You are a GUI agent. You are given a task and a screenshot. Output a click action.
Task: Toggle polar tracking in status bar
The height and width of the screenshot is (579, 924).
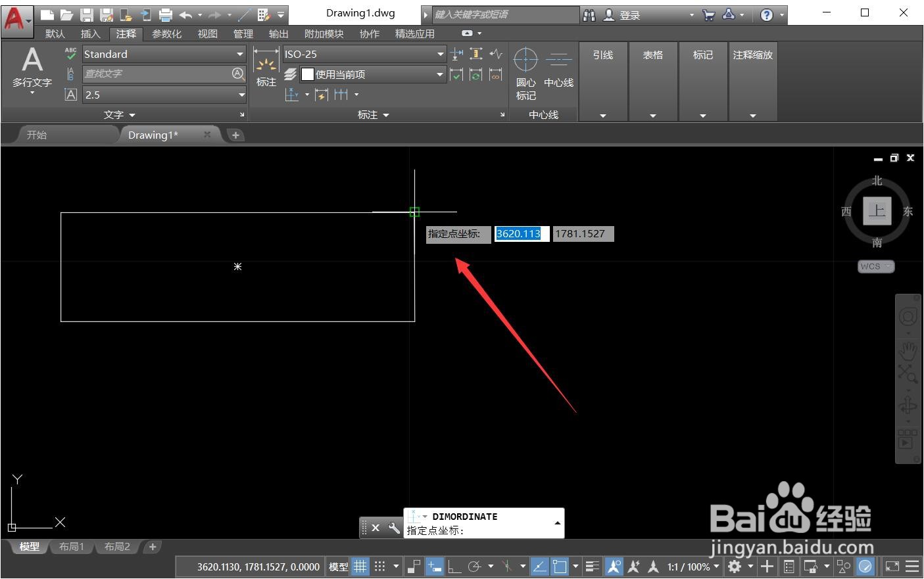(x=474, y=566)
